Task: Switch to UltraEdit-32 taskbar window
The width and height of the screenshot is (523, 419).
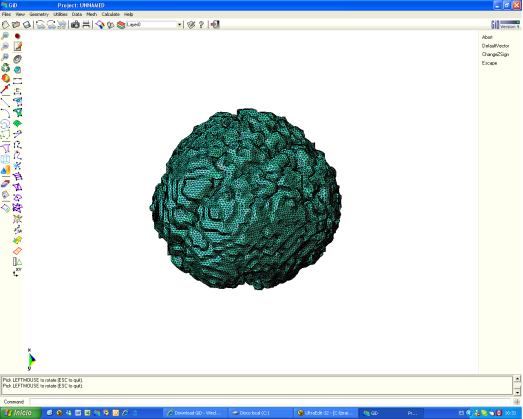Action: [326, 413]
